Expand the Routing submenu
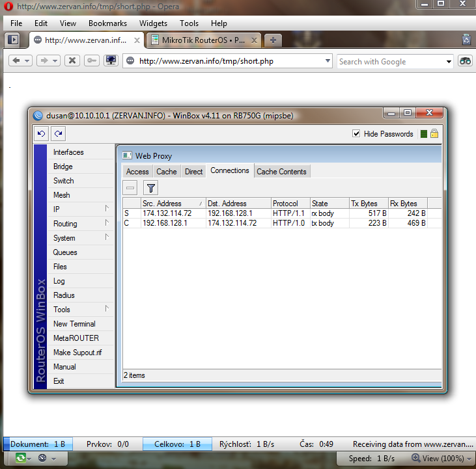Image resolution: width=476 pixels, height=469 pixels. 107,223
